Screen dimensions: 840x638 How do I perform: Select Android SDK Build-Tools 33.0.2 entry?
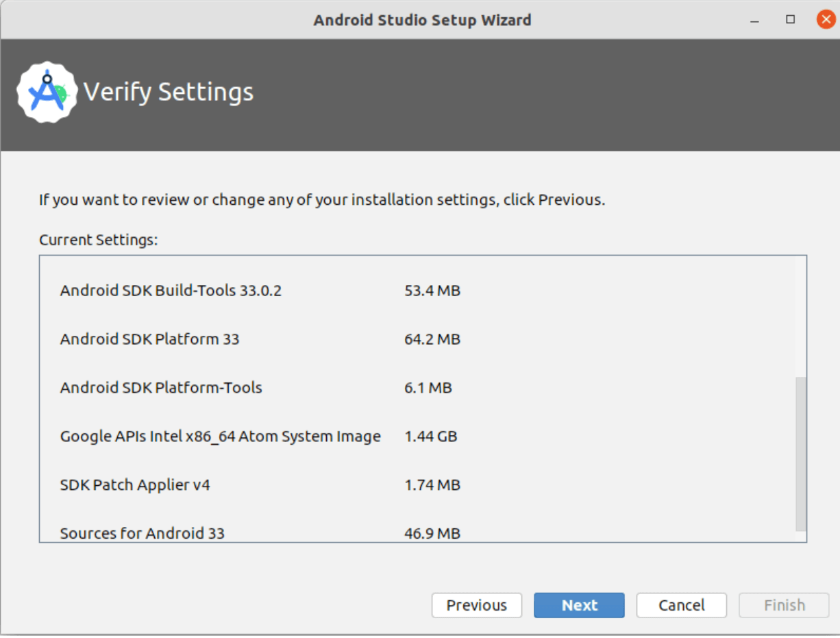(x=171, y=291)
